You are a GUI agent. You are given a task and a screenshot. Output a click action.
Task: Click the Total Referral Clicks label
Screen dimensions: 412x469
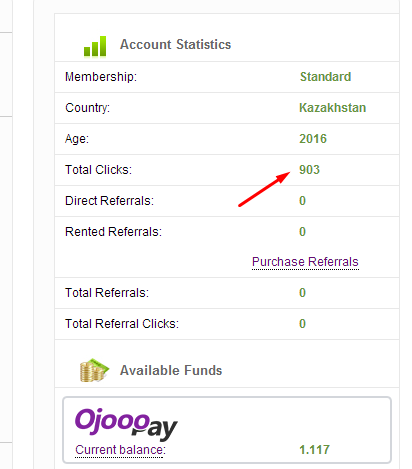(x=122, y=324)
